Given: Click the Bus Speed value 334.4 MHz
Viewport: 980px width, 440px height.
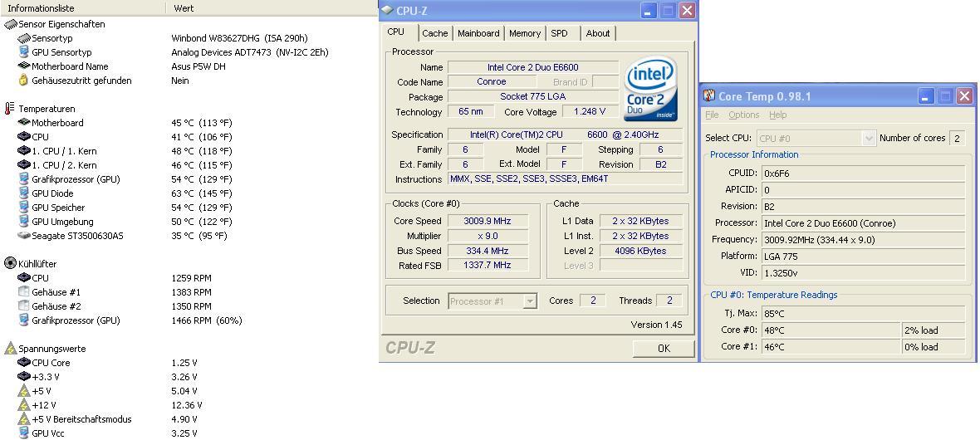Looking at the screenshot, I should pos(487,252).
